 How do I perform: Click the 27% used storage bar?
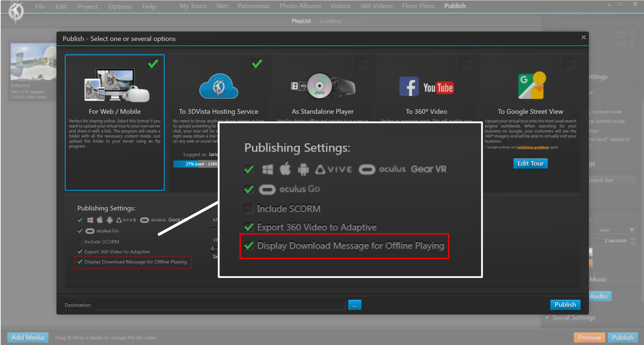click(x=196, y=164)
